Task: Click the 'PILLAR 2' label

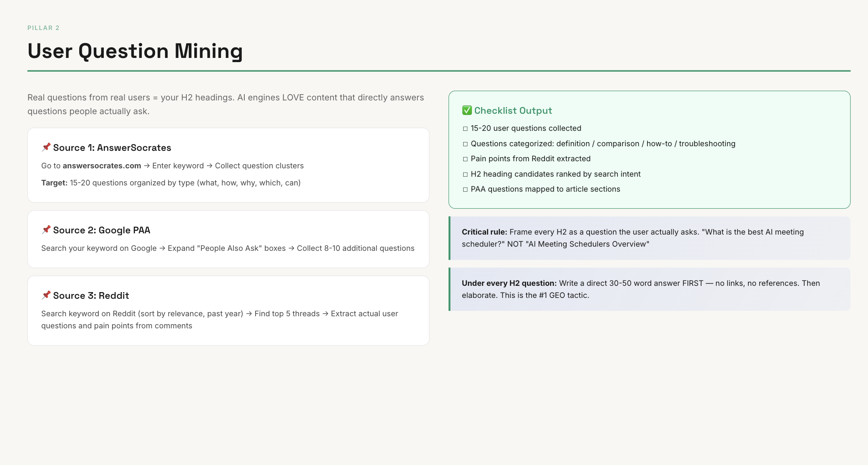Action: [43, 28]
